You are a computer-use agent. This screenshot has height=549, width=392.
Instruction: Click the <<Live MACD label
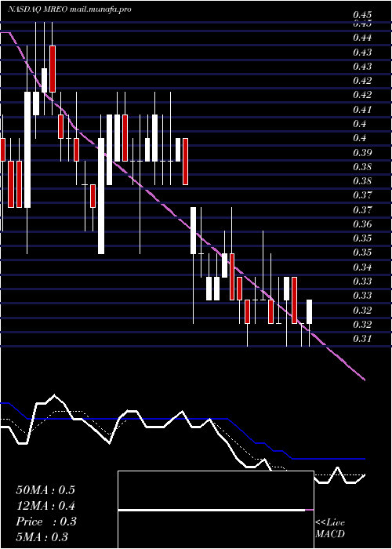coord(330,529)
